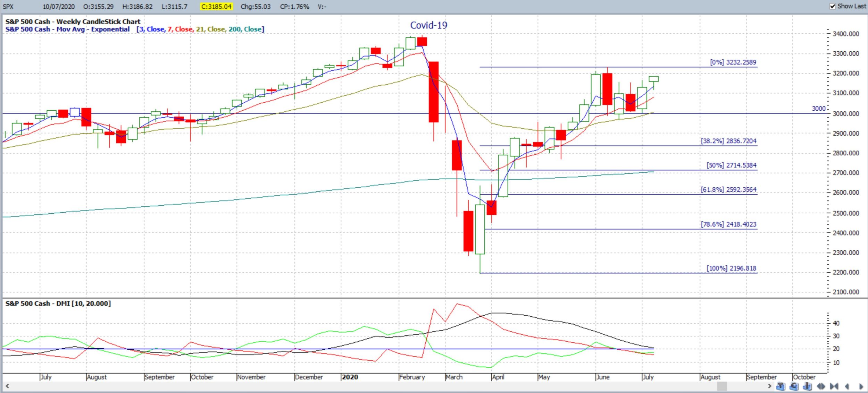Click the 'Weekly CandleStick Chart' title
This screenshot has width=868, height=393.
98,22
